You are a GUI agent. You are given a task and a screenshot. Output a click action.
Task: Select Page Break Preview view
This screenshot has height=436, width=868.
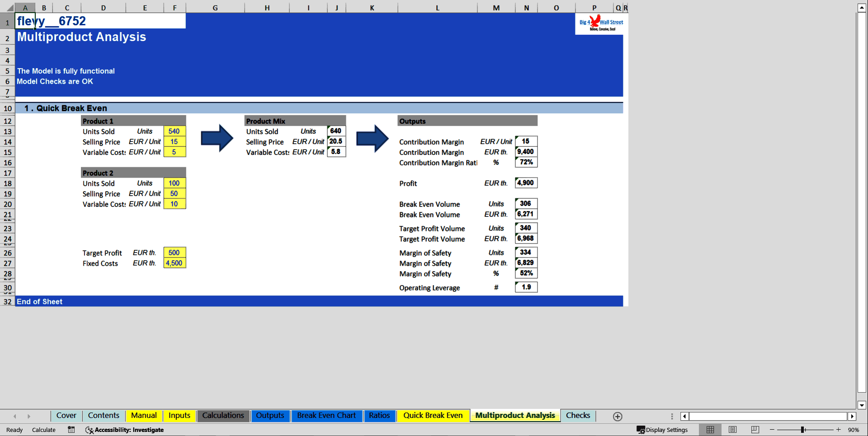coord(754,430)
